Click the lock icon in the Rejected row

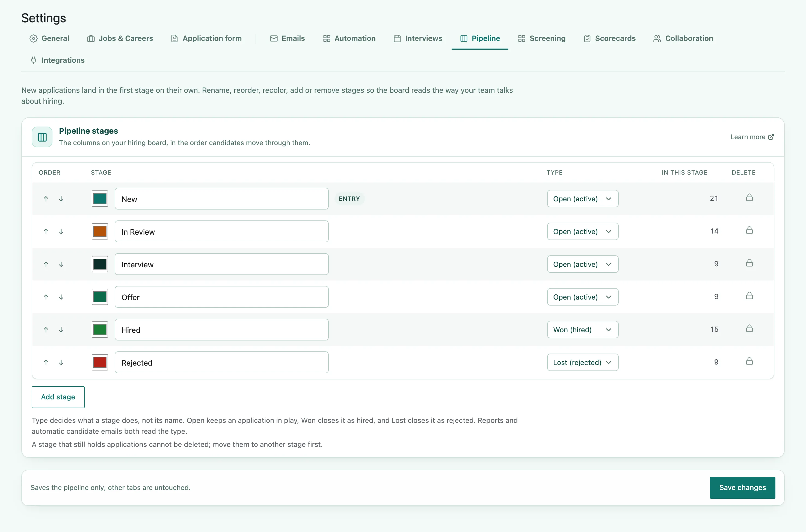tap(749, 361)
